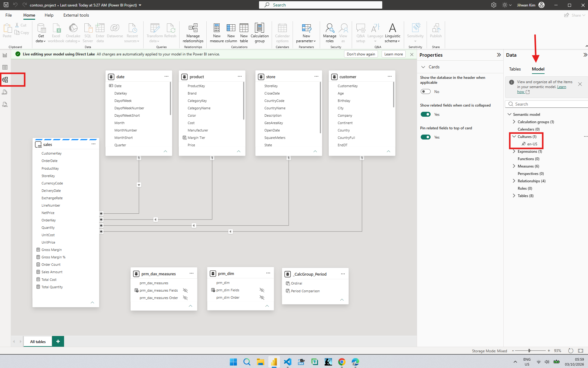The height and width of the screenshot is (368, 588).
Task: Toggle Pin related fields to top
Action: (426, 137)
